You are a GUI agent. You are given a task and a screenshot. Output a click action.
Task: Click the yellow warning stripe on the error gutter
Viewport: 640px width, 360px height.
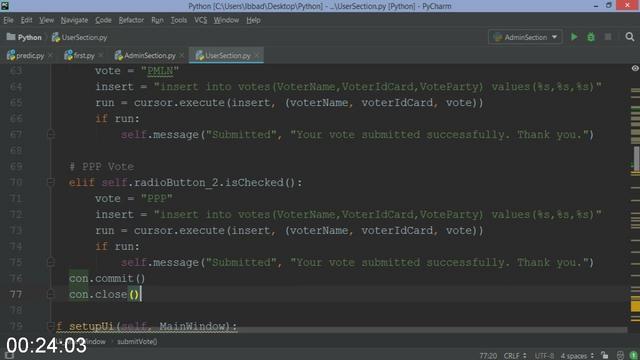coord(635,306)
